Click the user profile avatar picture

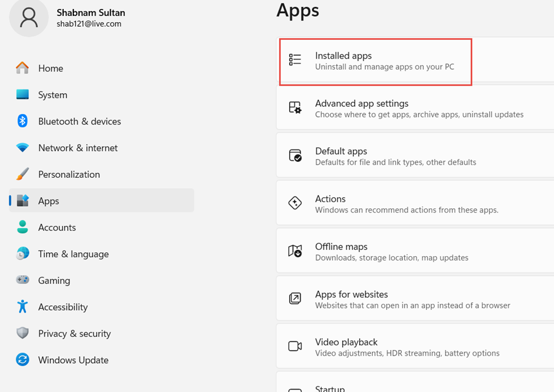click(28, 18)
